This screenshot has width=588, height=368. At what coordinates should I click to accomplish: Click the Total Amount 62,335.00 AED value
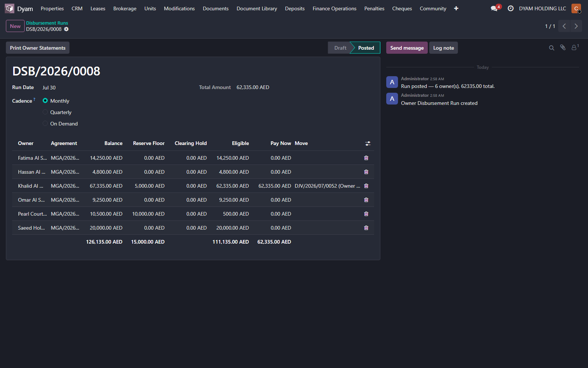(253, 87)
